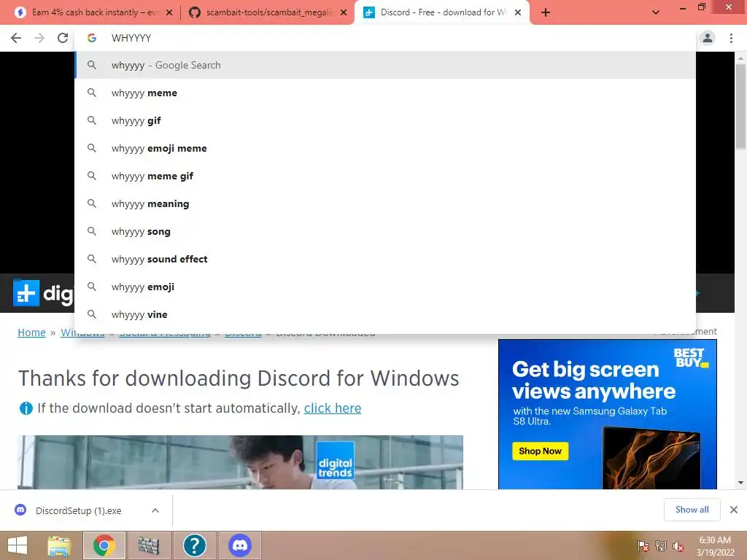Click the scrollbar down arrow
This screenshot has width=747, height=560.
coord(740,483)
